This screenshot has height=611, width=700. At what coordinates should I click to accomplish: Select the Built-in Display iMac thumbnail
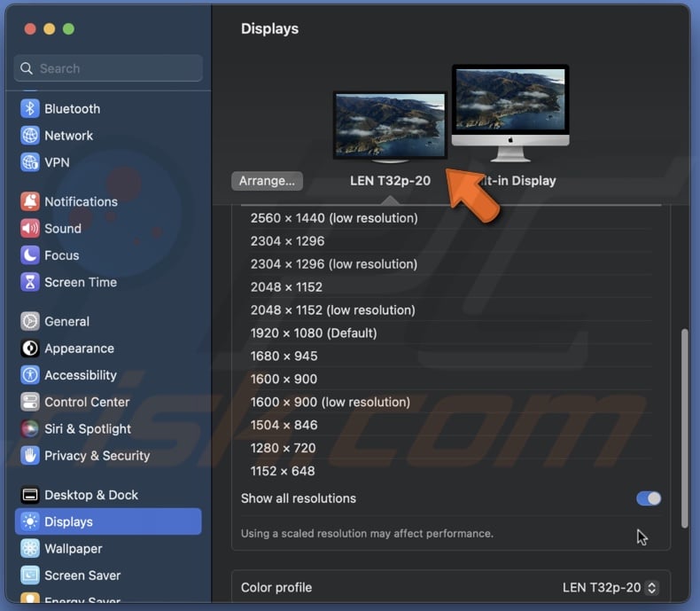pos(510,114)
